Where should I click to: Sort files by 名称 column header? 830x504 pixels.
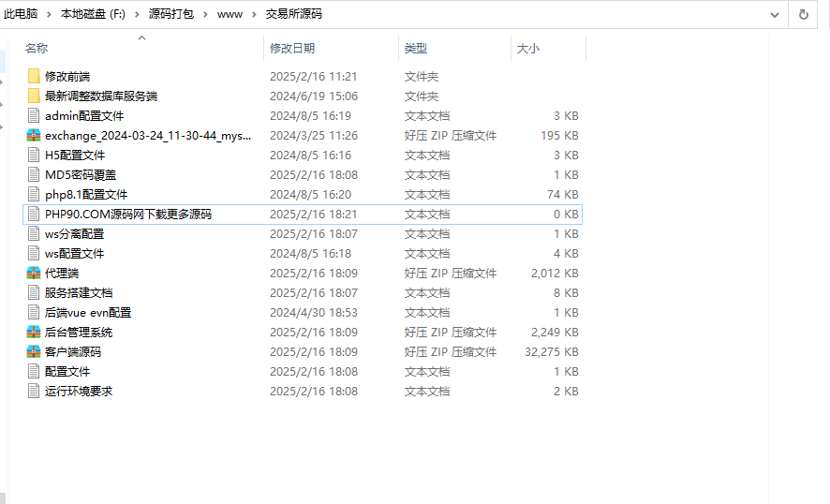click(37, 48)
